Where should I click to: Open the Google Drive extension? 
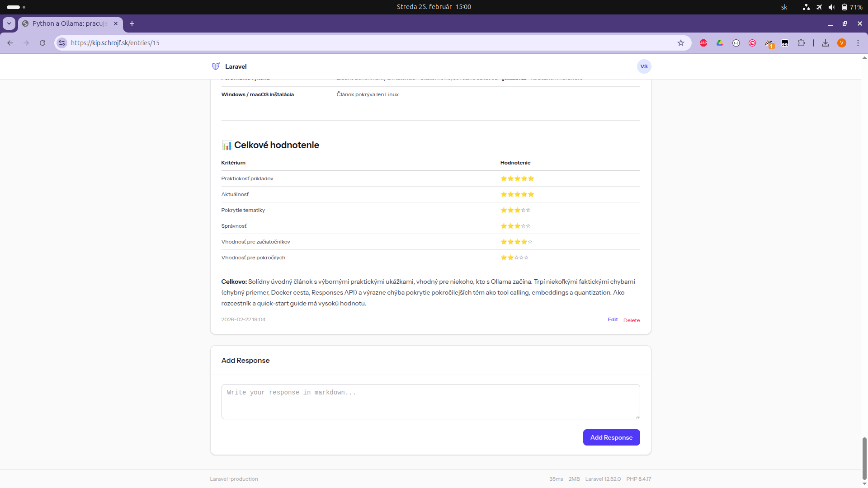click(720, 43)
